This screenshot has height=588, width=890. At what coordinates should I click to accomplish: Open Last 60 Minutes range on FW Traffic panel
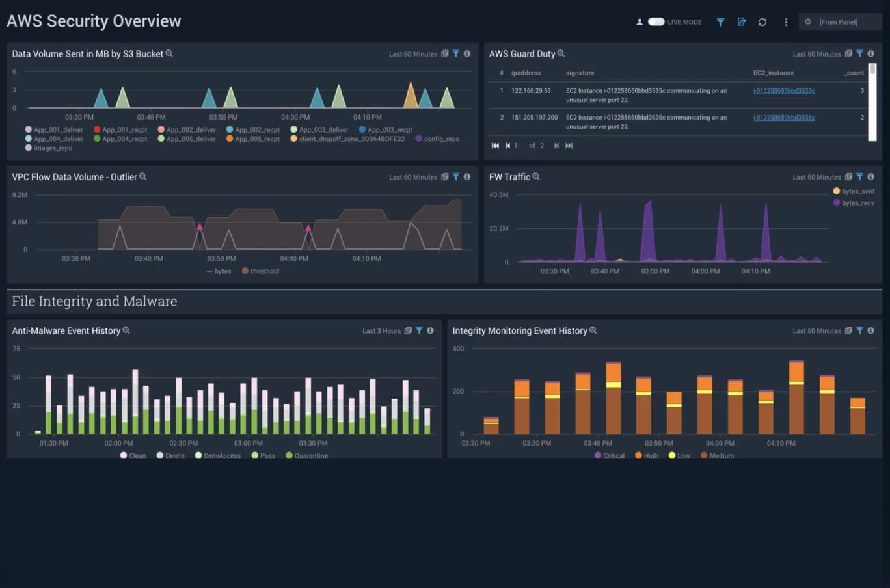(x=816, y=177)
